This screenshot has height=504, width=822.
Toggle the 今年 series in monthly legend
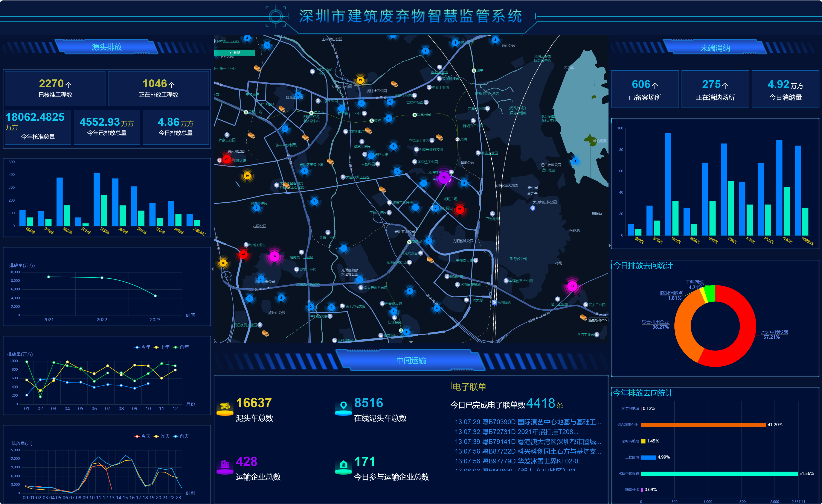point(142,347)
